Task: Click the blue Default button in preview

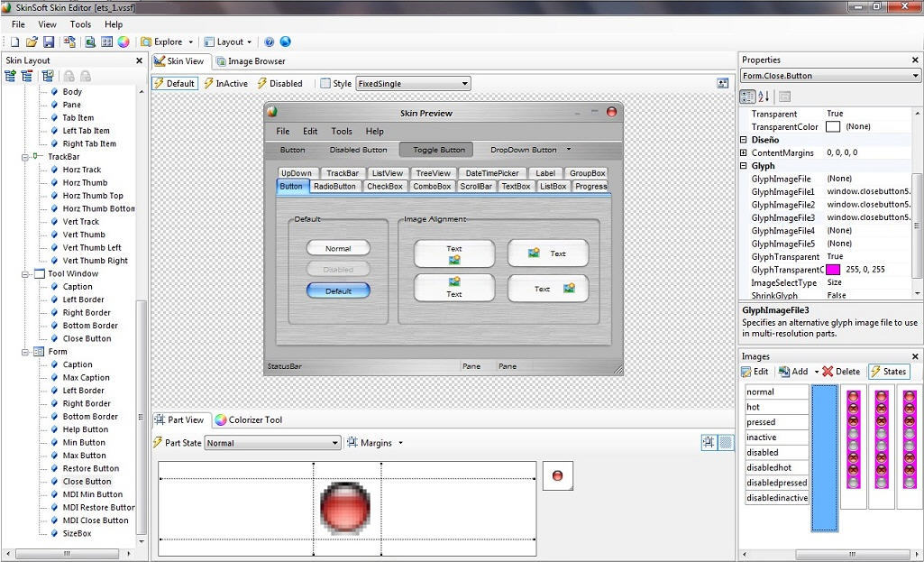Action: (338, 290)
